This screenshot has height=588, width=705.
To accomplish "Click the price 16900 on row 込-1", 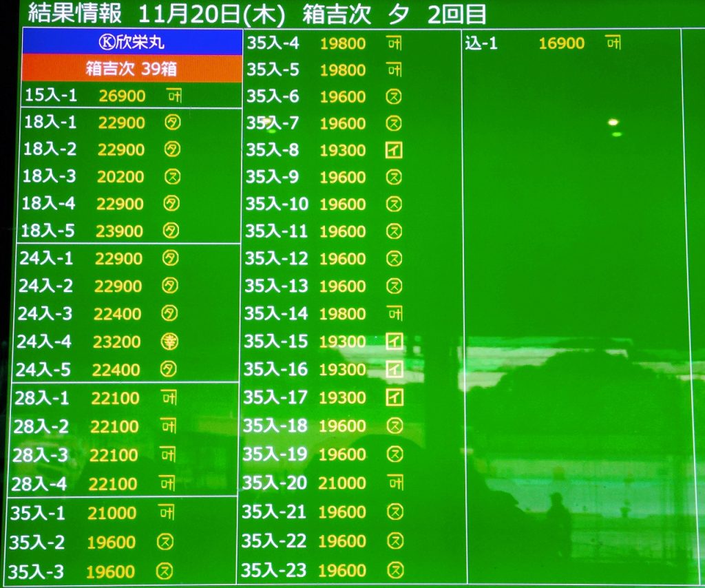I will pos(561,43).
